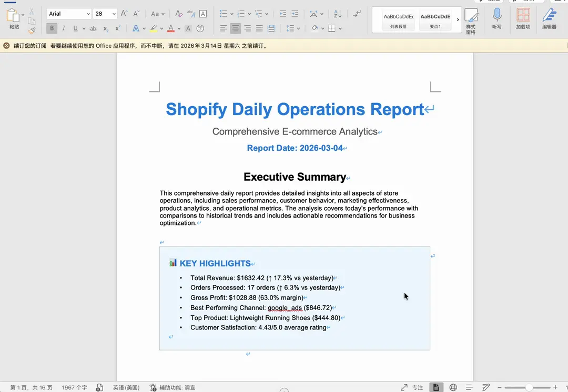
Task: Toggle paragraph marks display
Action: 357,14
